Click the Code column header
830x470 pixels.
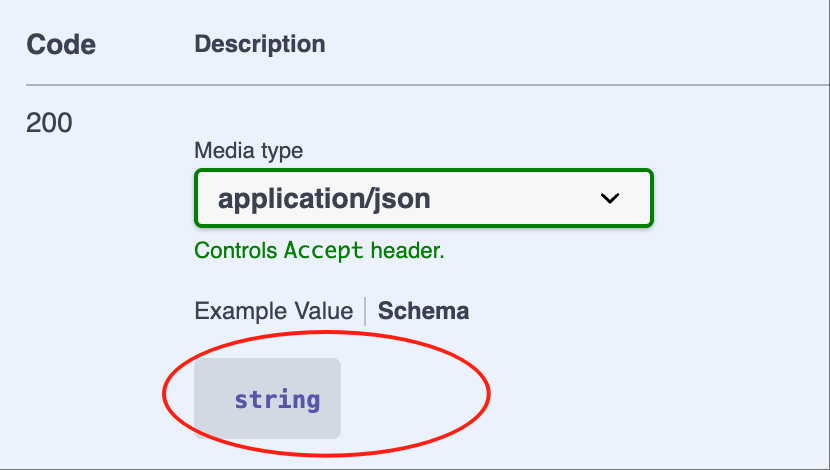(x=61, y=44)
